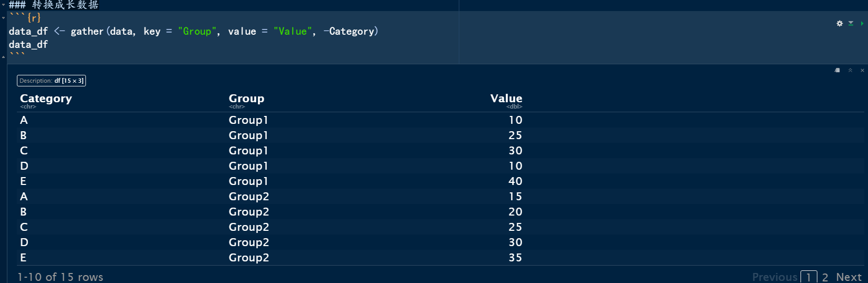
Task: Click the Value column header
Action: click(506, 99)
